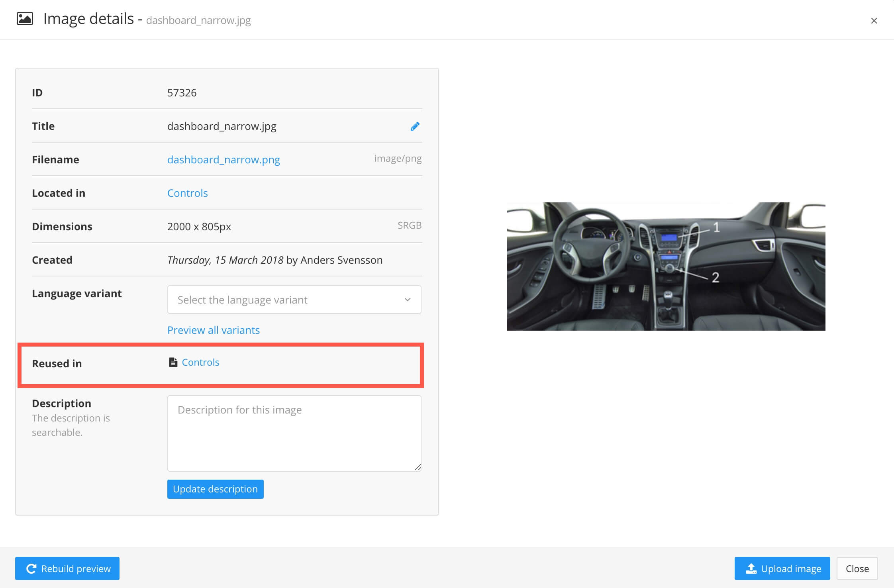Click the upload arrow icon on Upload image
The height and width of the screenshot is (588, 894).
coord(751,568)
